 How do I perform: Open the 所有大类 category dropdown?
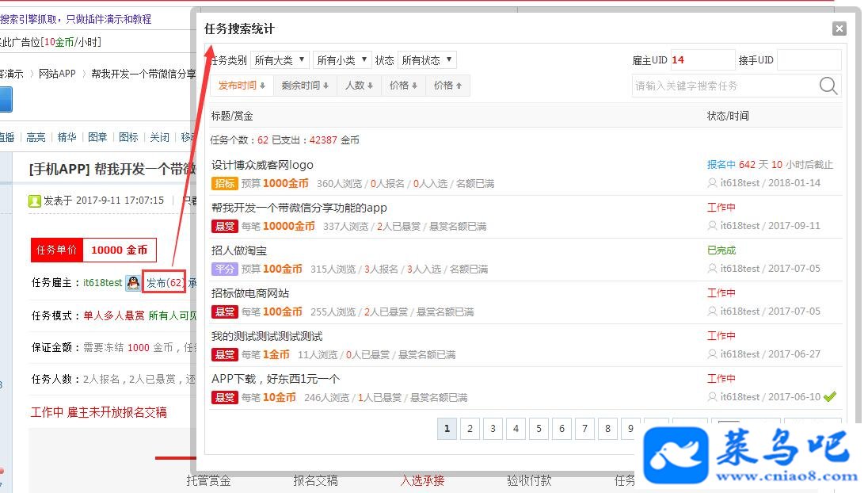tap(280, 59)
